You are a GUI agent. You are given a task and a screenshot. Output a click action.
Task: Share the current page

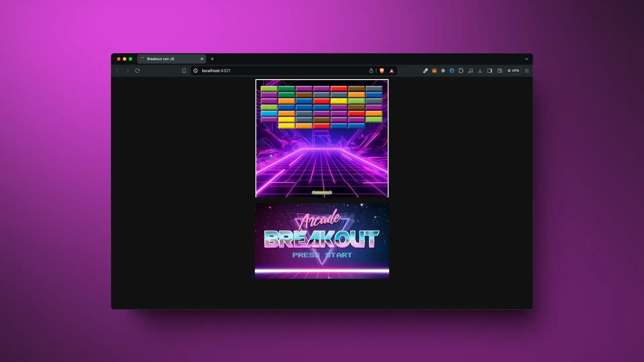371,71
